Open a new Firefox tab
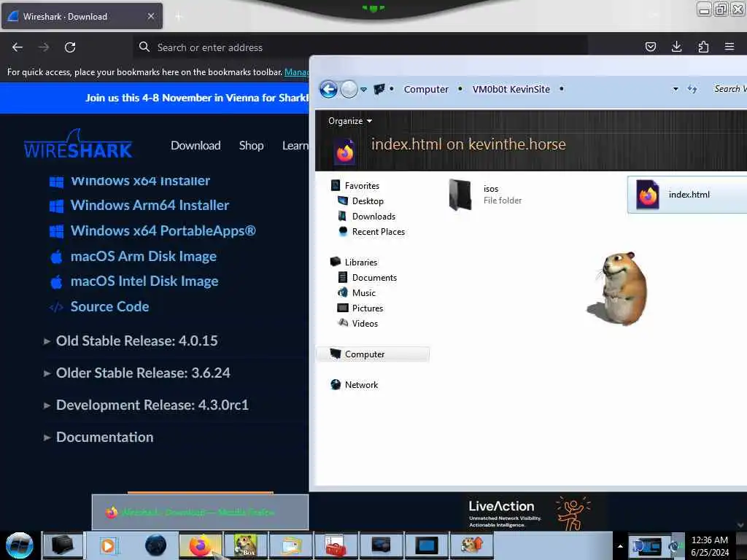This screenshot has height=560, width=747. tap(179, 17)
